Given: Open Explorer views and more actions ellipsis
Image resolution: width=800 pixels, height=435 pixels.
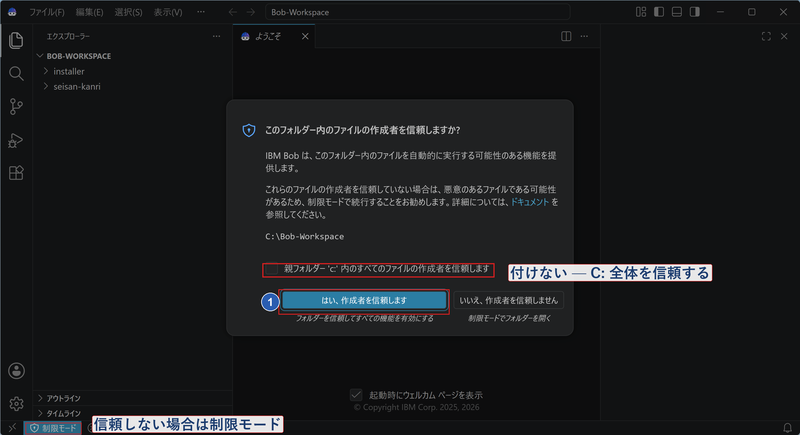Looking at the screenshot, I should [216, 36].
